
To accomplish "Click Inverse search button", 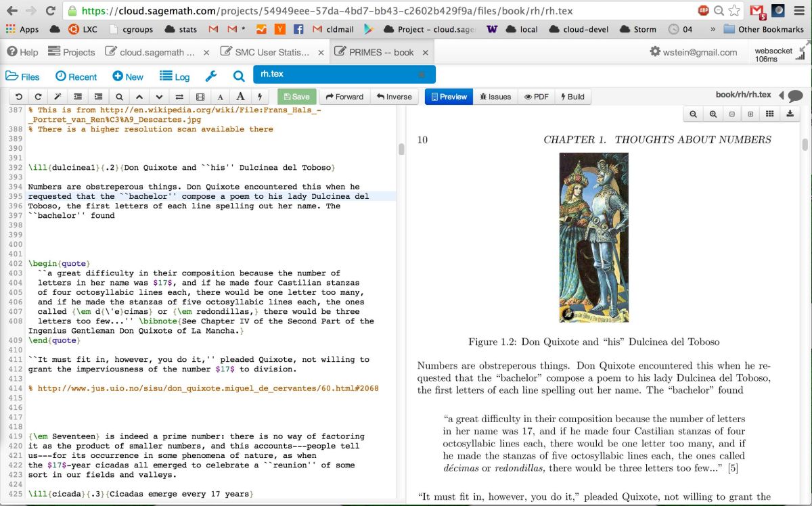I will [394, 97].
